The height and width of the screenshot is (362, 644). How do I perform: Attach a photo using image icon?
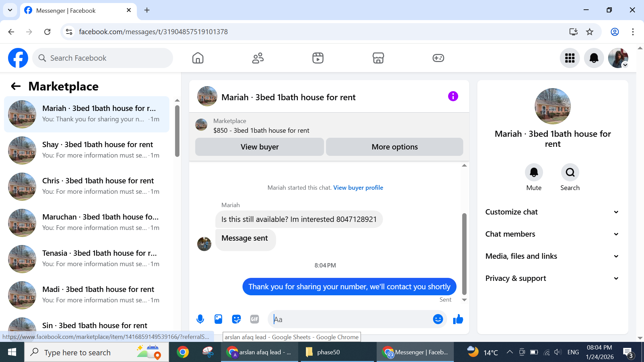218,319
